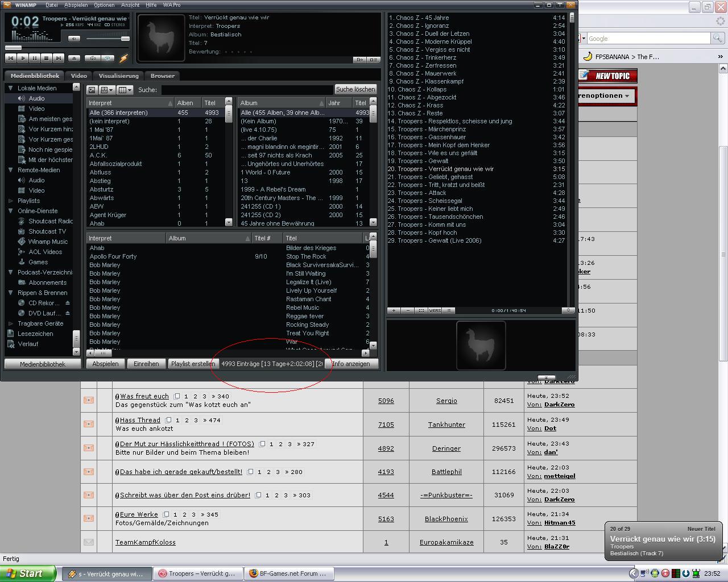Click the Playlist erstellen button
Image resolution: width=728 pixels, height=582 pixels.
tap(192, 364)
